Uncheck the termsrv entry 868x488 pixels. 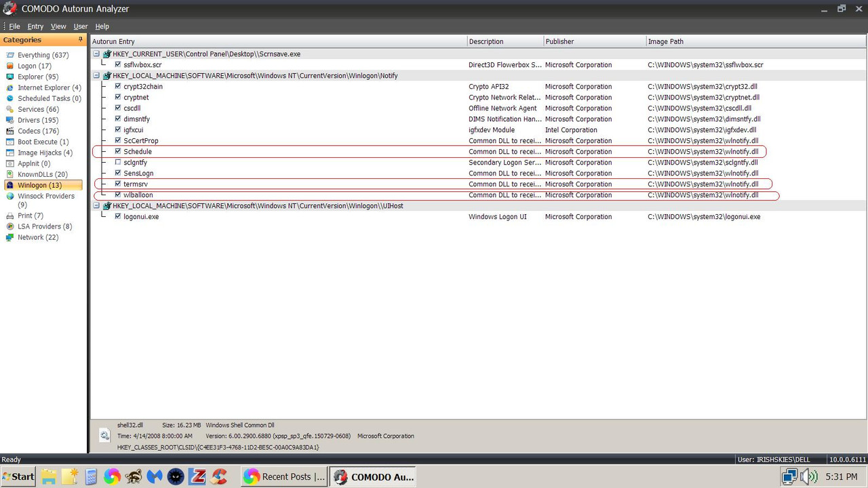118,184
